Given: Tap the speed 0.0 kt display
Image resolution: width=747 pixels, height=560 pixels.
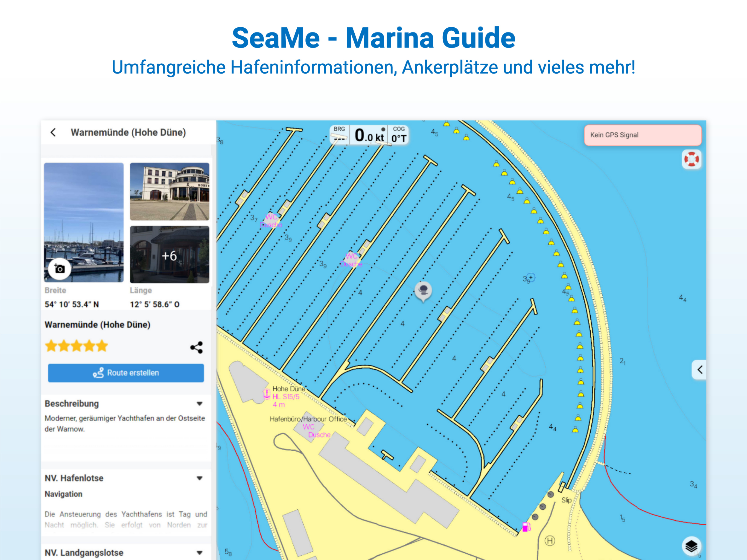Looking at the screenshot, I should (369, 135).
